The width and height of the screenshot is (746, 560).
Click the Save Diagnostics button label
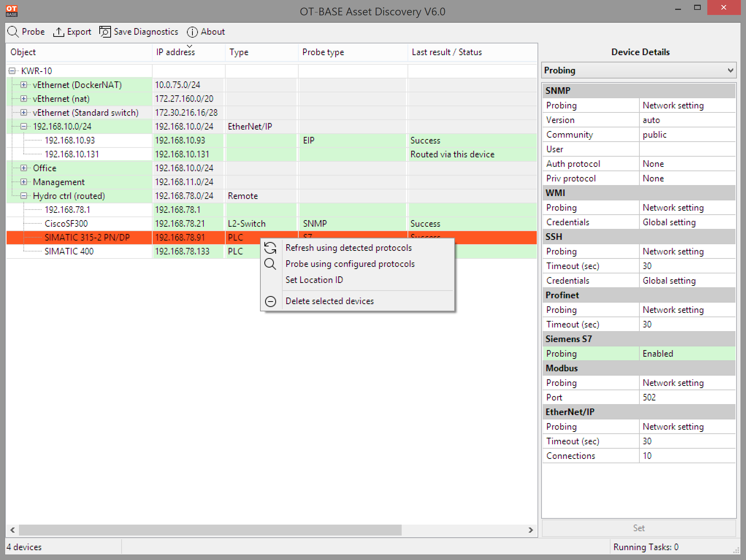coord(146,32)
